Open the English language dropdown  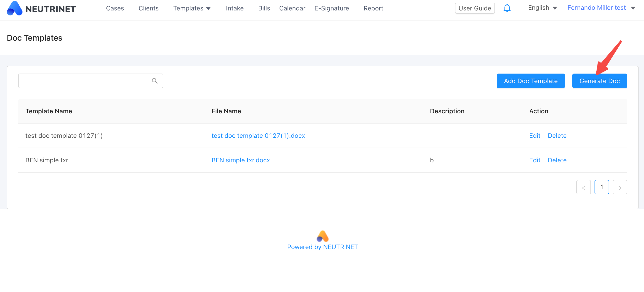(x=542, y=8)
